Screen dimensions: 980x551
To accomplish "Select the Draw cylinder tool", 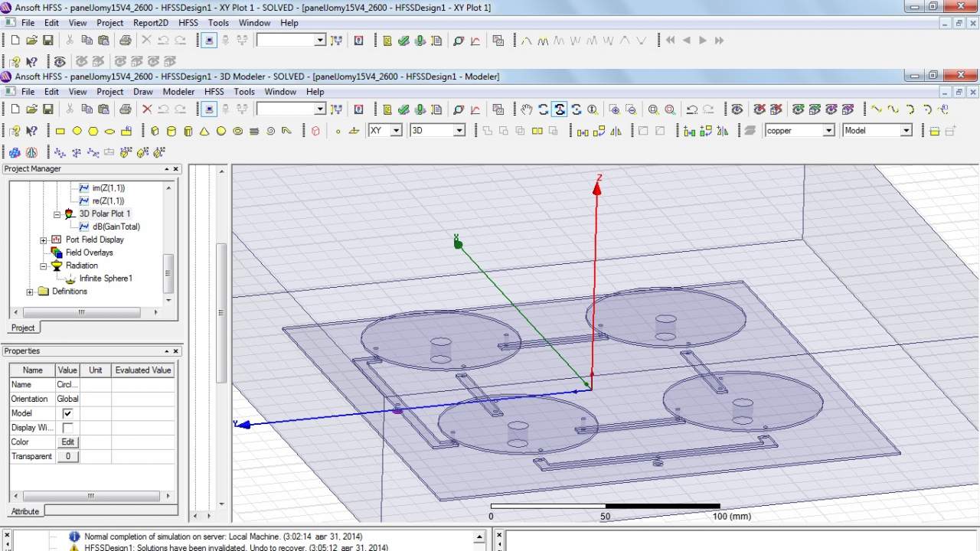I will pyautogui.click(x=171, y=131).
